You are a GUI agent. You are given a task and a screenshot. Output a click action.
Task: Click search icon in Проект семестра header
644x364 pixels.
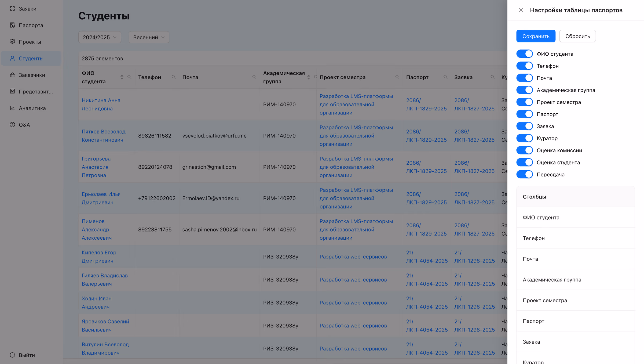pos(397,77)
